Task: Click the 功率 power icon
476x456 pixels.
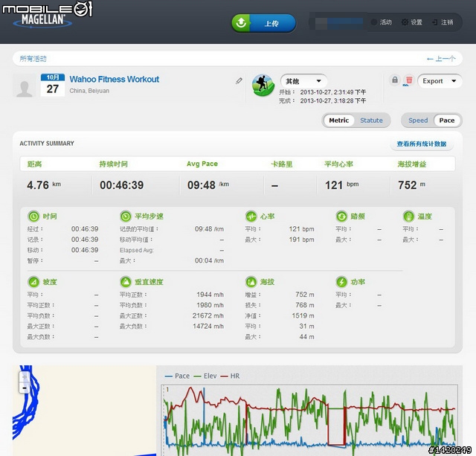Action: (341, 282)
